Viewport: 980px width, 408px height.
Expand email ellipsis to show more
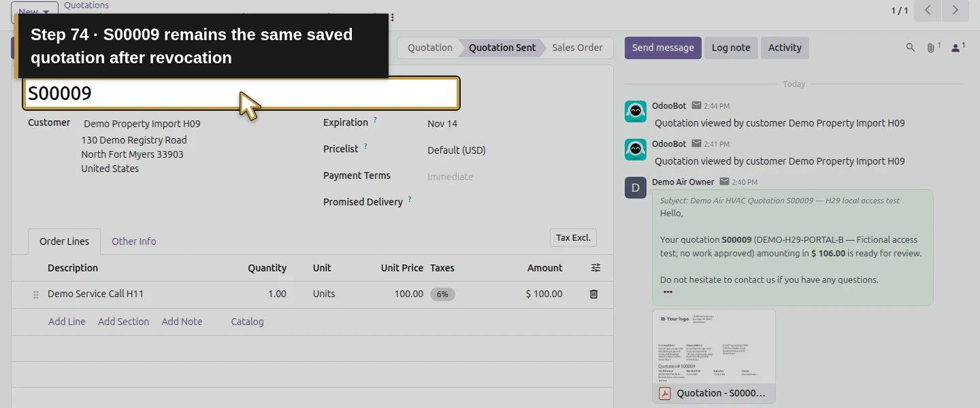(x=668, y=292)
